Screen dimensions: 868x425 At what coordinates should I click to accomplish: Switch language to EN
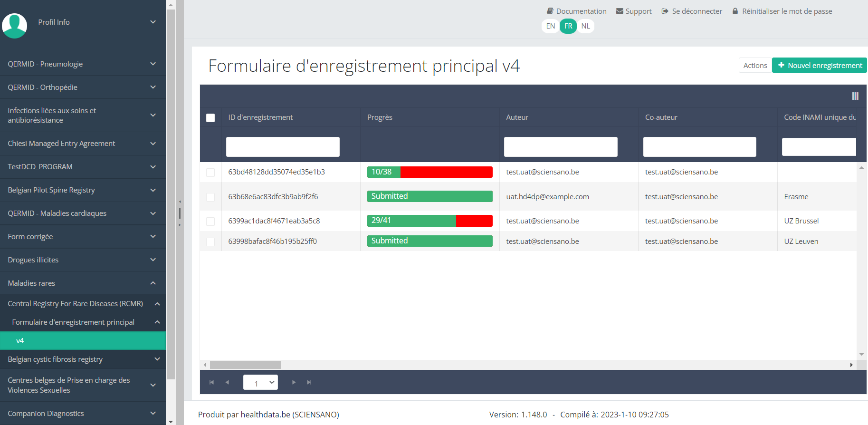[x=550, y=26]
